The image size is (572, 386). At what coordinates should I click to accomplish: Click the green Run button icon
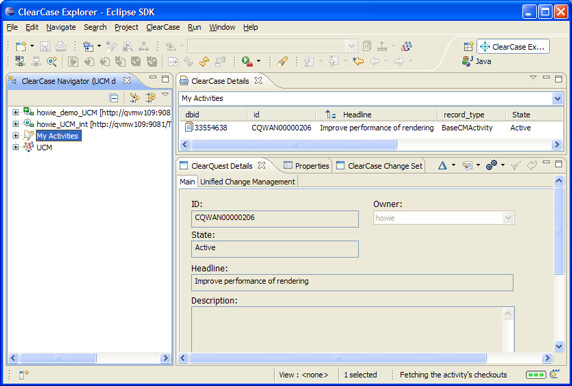click(x=247, y=61)
